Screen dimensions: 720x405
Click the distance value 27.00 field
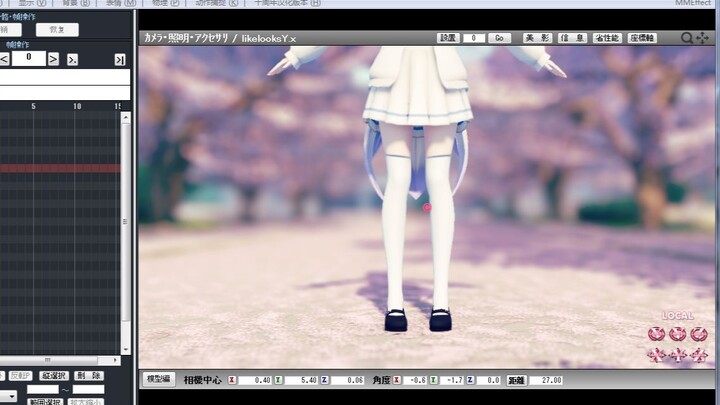coord(546,380)
